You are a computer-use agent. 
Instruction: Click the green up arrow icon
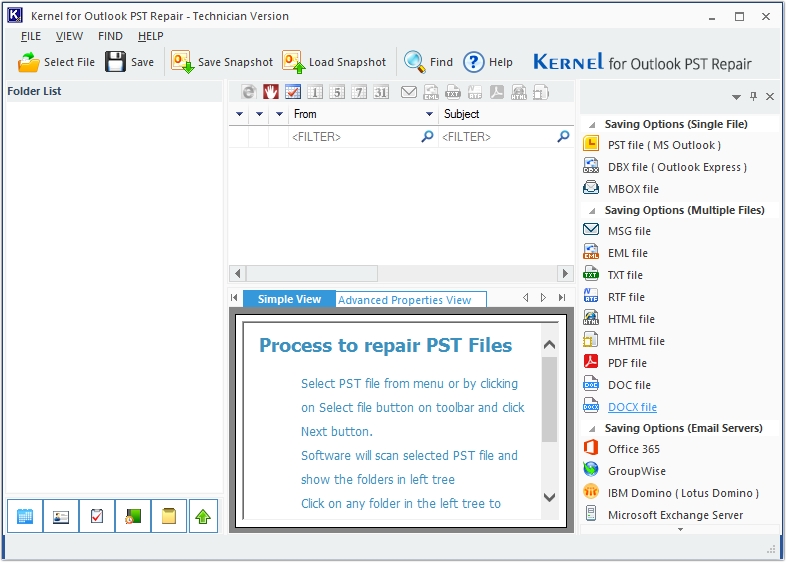(203, 516)
